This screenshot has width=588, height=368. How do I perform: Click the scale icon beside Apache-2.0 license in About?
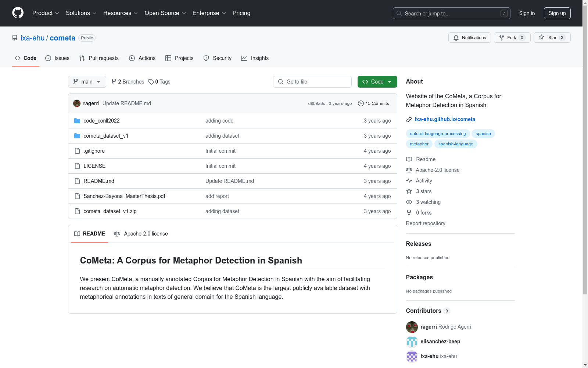(409, 170)
